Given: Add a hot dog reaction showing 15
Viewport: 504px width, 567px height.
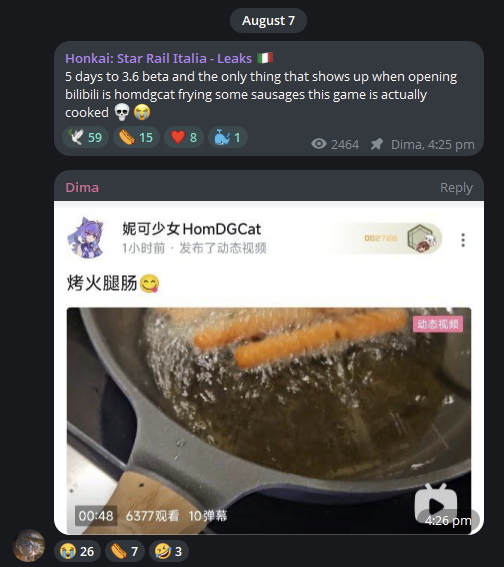Looking at the screenshot, I should pyautogui.click(x=136, y=137).
